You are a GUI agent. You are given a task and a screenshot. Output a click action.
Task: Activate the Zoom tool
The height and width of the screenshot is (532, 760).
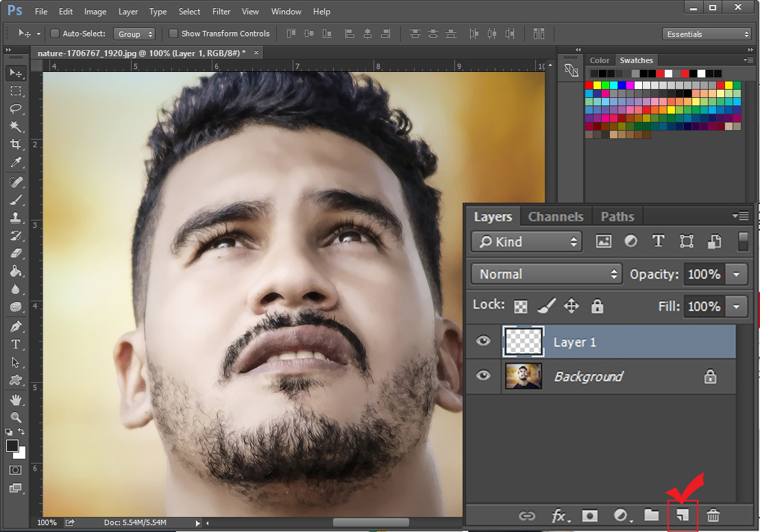(15, 417)
